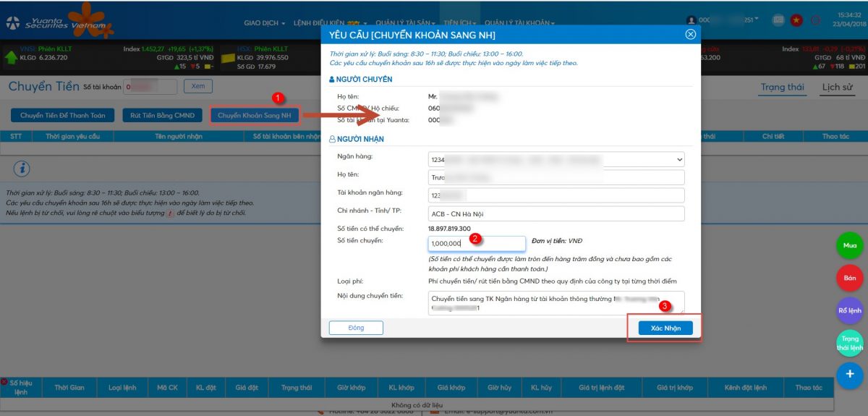Open Rổ lệnh purple round button

[850, 310]
